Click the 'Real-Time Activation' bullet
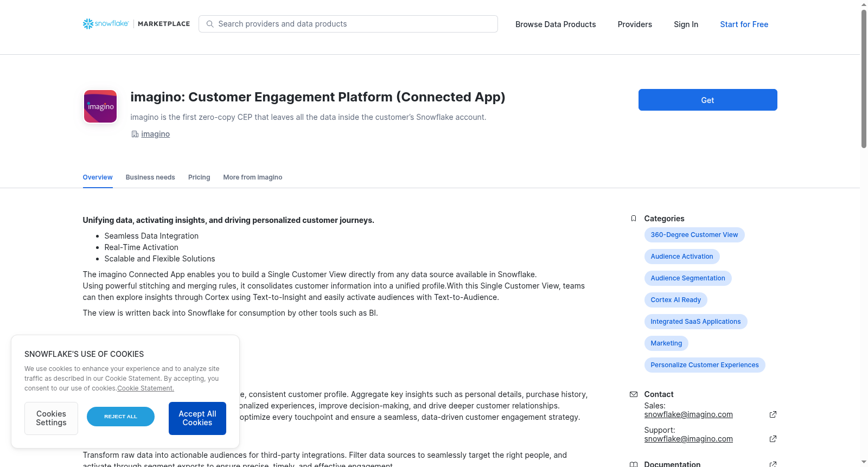This screenshot has height=467, width=868. pos(142,247)
